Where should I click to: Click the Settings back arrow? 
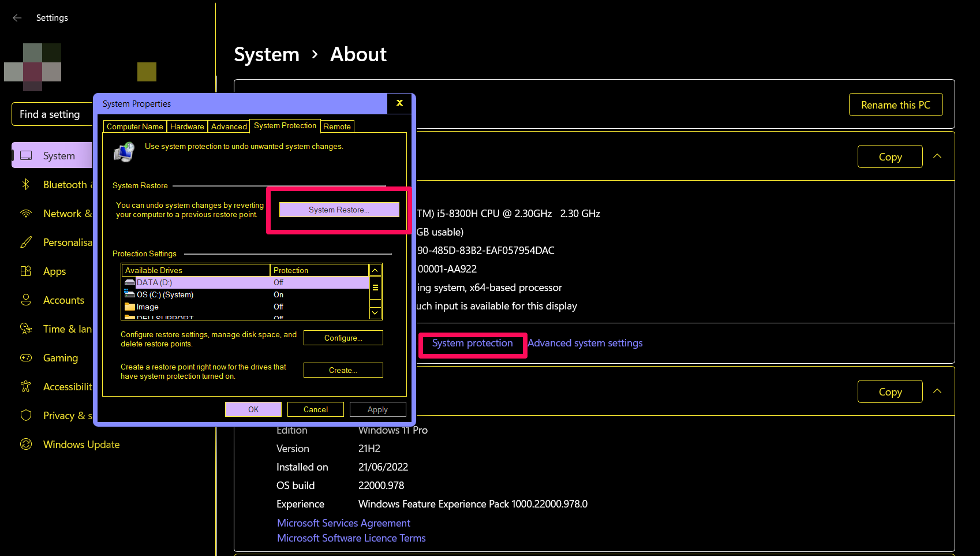[x=17, y=18]
